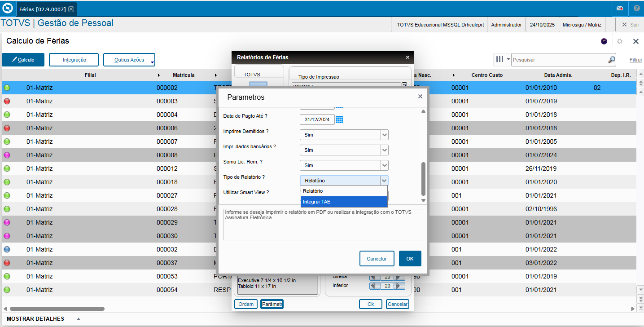
Task: Open the Outras Ações dropdown button
Action: [x=129, y=60]
